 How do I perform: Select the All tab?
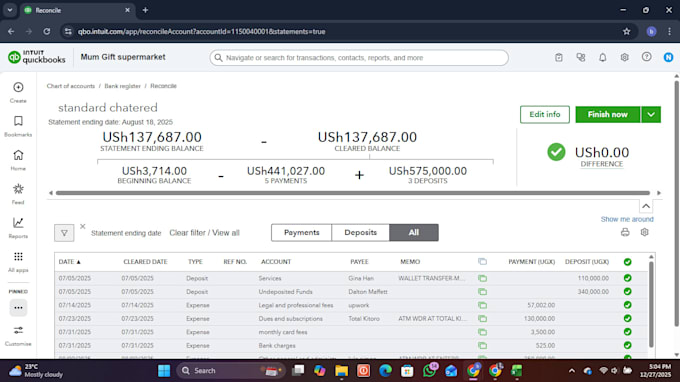(x=414, y=232)
